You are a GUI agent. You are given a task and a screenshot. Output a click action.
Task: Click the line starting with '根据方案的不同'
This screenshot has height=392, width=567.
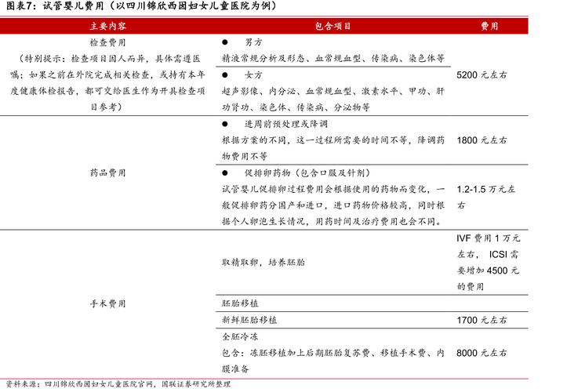tap(333, 140)
